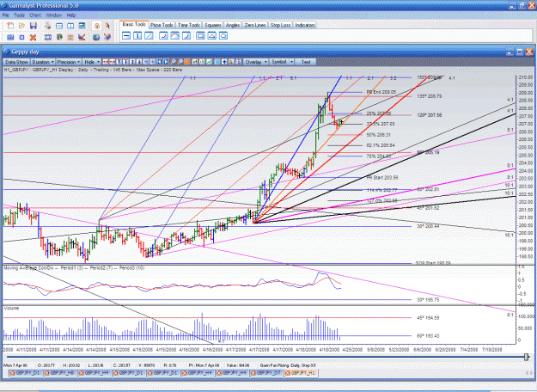
Task: Click the chart scroll slider handle
Action: click(x=527, y=357)
